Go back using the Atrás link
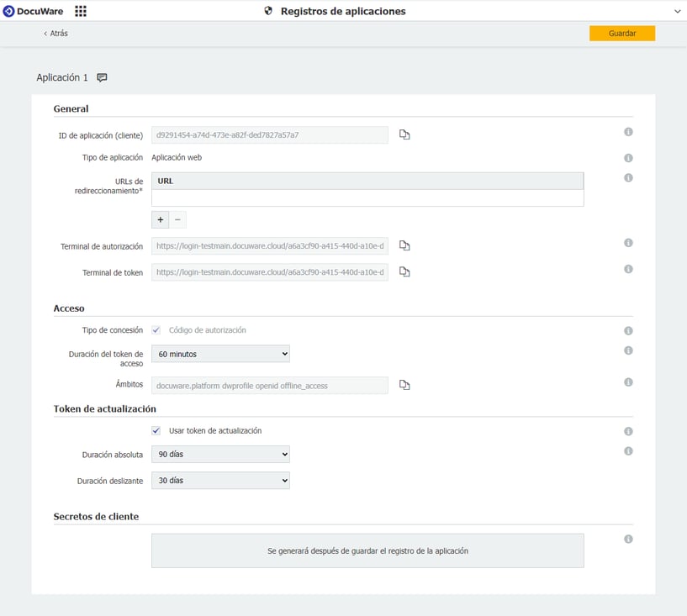This screenshot has width=687, height=616. 55,34
